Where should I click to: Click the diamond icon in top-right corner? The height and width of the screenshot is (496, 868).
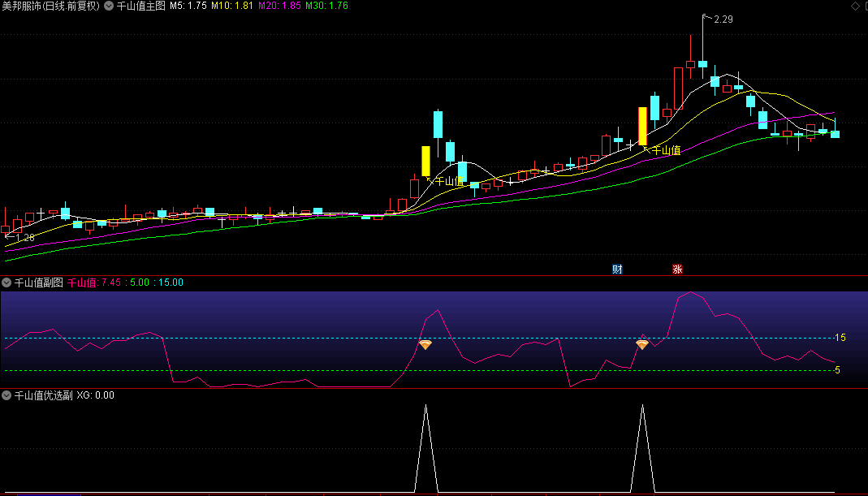854,6
